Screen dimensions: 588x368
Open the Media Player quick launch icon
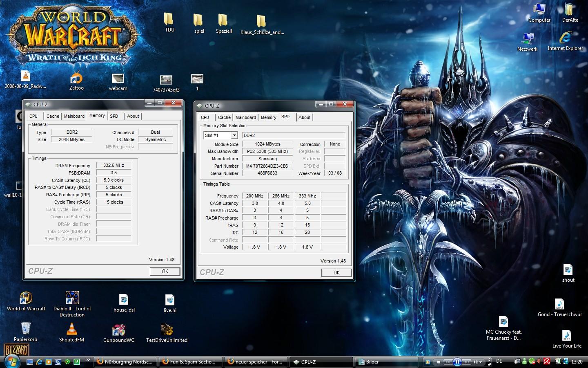(x=49, y=362)
